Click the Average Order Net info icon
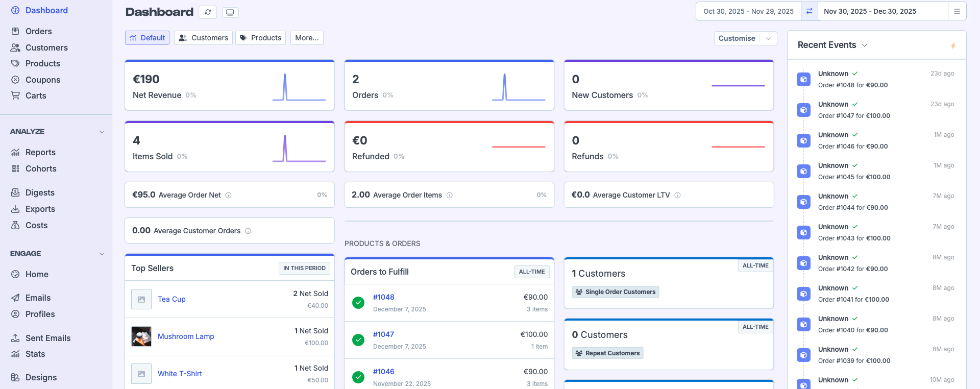 click(228, 195)
